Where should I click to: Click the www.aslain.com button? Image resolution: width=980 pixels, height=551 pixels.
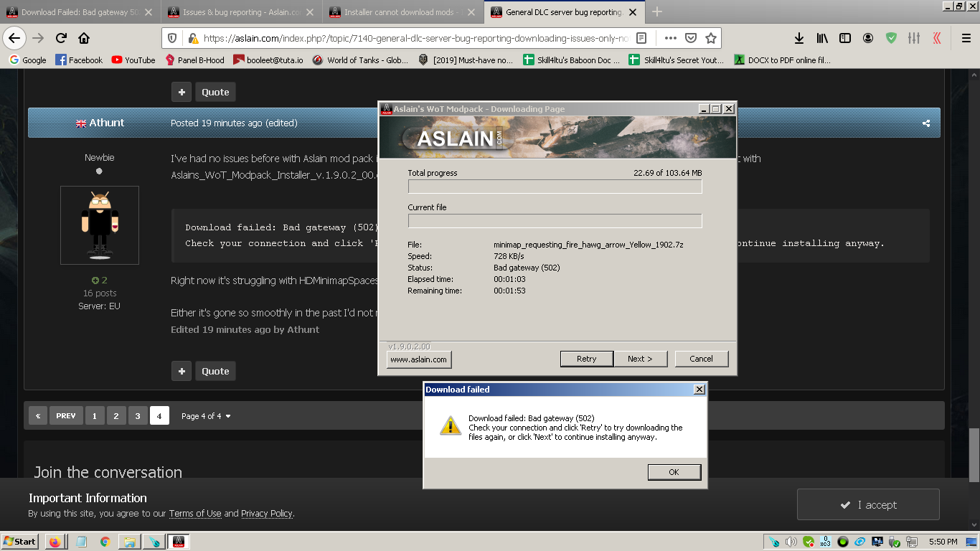point(419,359)
